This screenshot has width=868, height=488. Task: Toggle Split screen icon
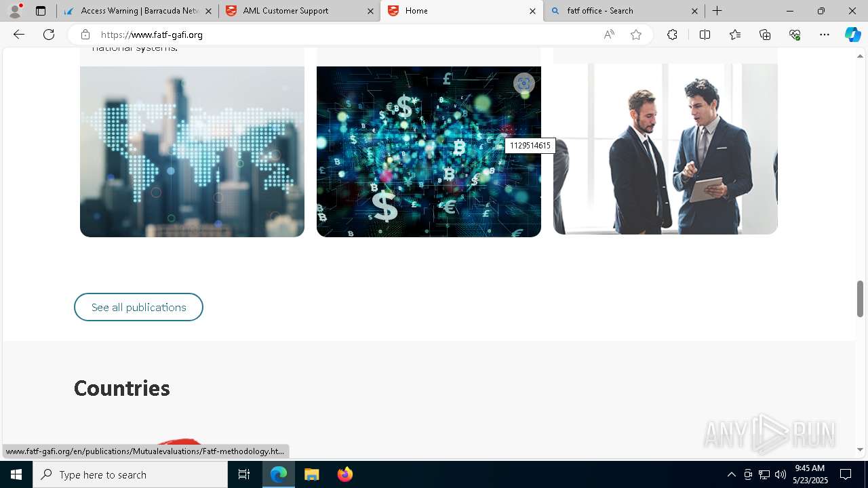point(705,35)
